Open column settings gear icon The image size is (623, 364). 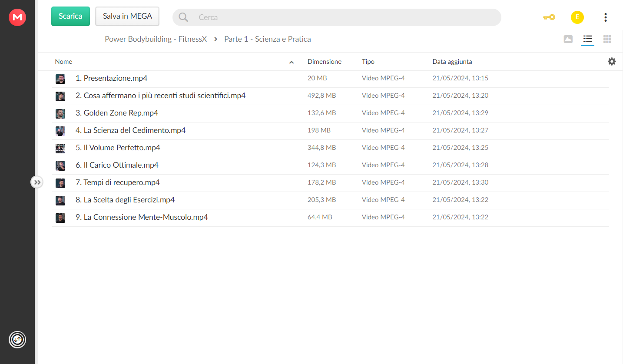612,62
